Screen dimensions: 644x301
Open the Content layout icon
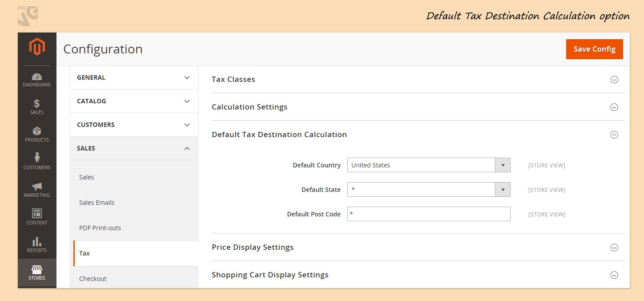pyautogui.click(x=37, y=214)
